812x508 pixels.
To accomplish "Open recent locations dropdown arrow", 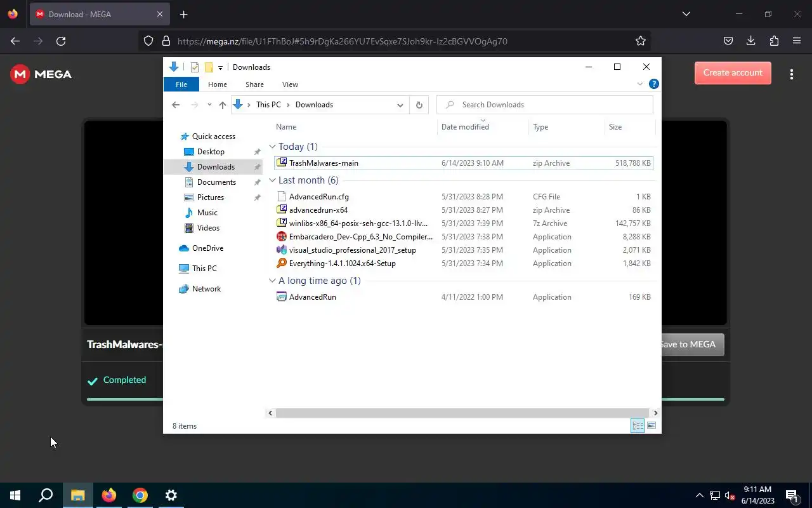I will tap(209, 105).
